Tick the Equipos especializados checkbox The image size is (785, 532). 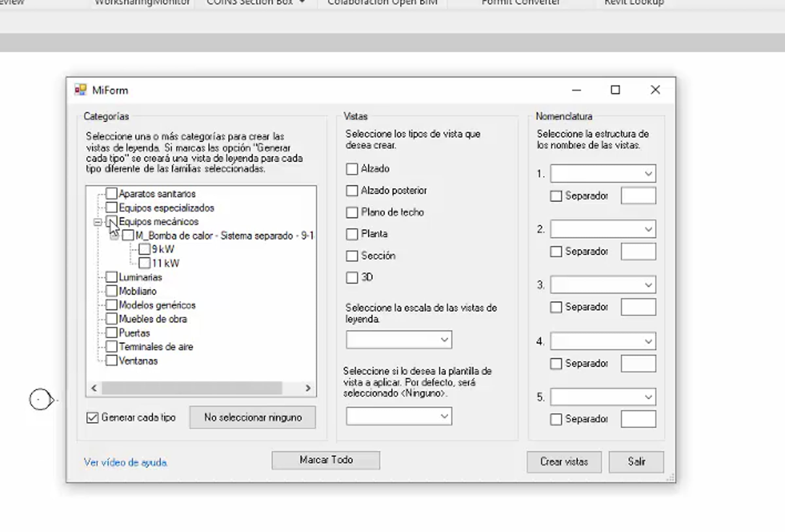112,207
